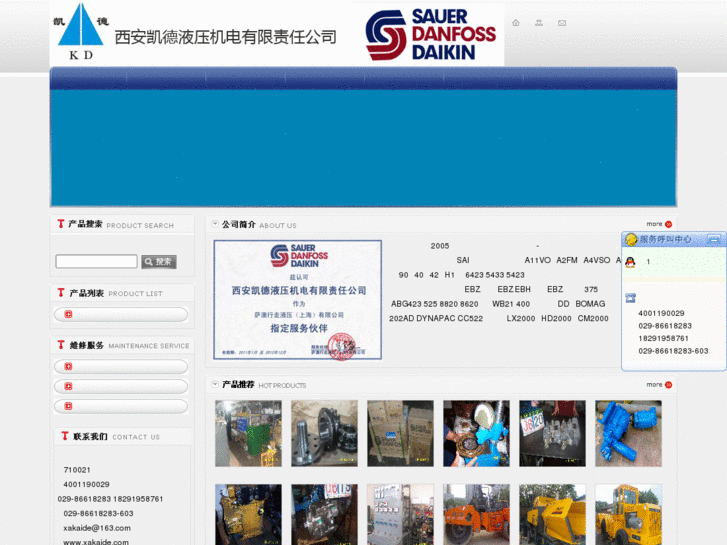The image size is (727, 545).
Task: Open the dark gearbox product thumbnail in second row
Action: (x=325, y=514)
